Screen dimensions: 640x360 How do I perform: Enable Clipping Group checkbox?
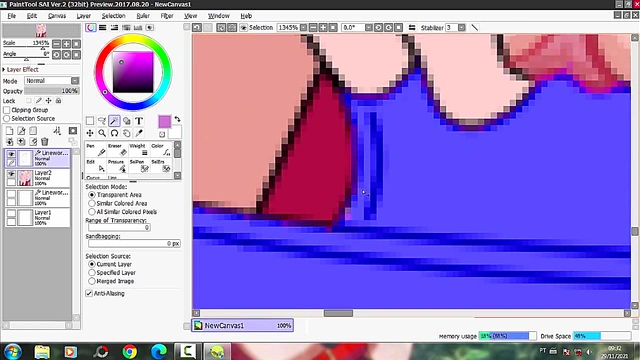click(7, 110)
